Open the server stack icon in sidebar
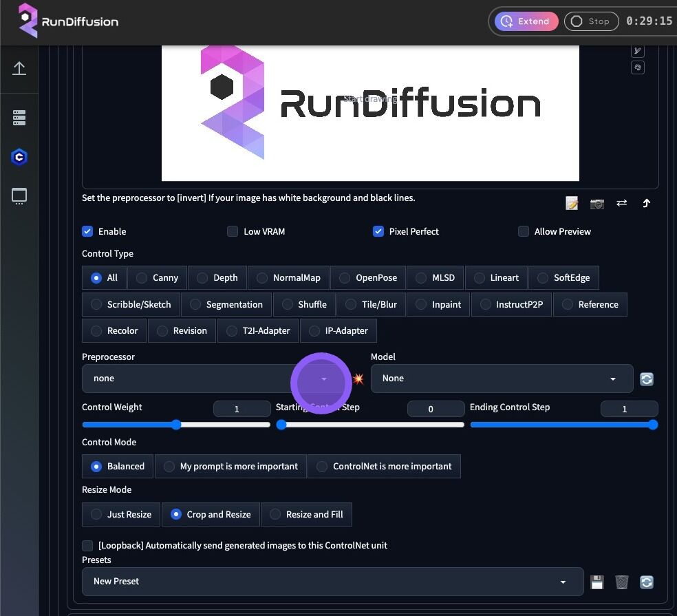This screenshot has height=616, width=677. point(19,118)
